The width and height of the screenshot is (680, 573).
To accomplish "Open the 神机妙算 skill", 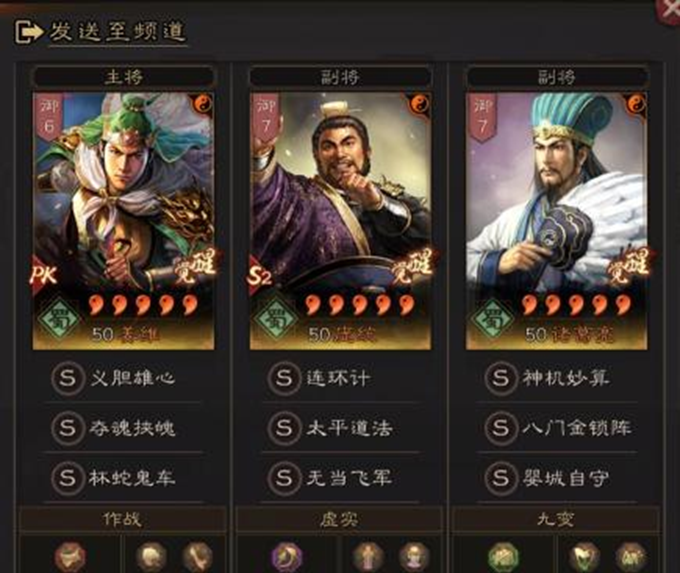I will (x=566, y=378).
